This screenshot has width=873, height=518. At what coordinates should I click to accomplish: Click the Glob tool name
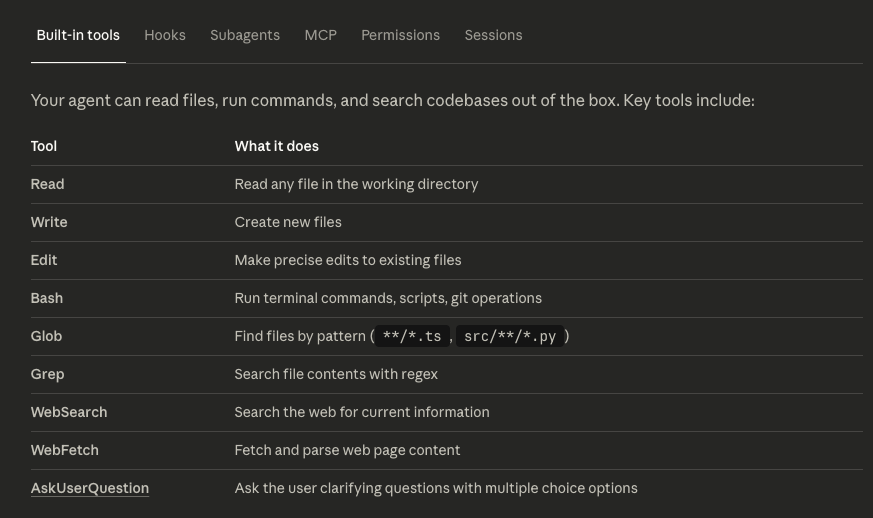[46, 336]
